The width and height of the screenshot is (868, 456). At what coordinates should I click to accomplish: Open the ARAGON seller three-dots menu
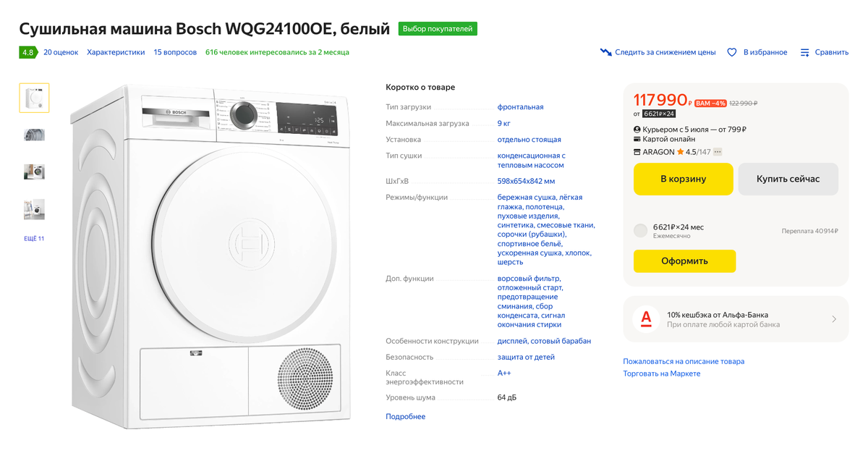(x=718, y=152)
